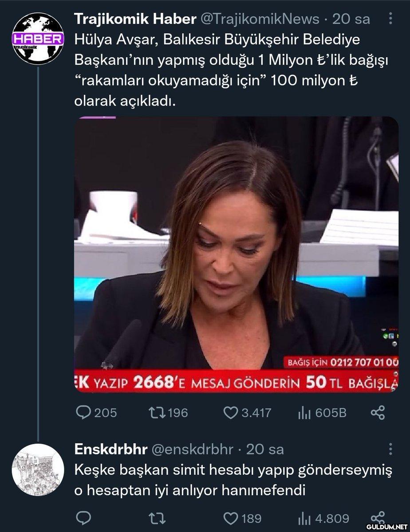Click the 20 sa timestamp on Enskdrbhr reply
Image resolution: width=410 pixels, height=532 pixels.
pos(265,450)
